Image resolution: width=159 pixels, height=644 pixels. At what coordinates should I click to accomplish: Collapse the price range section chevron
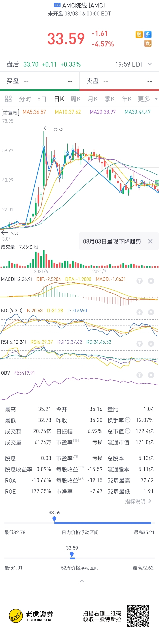pyautogui.click(x=82, y=581)
